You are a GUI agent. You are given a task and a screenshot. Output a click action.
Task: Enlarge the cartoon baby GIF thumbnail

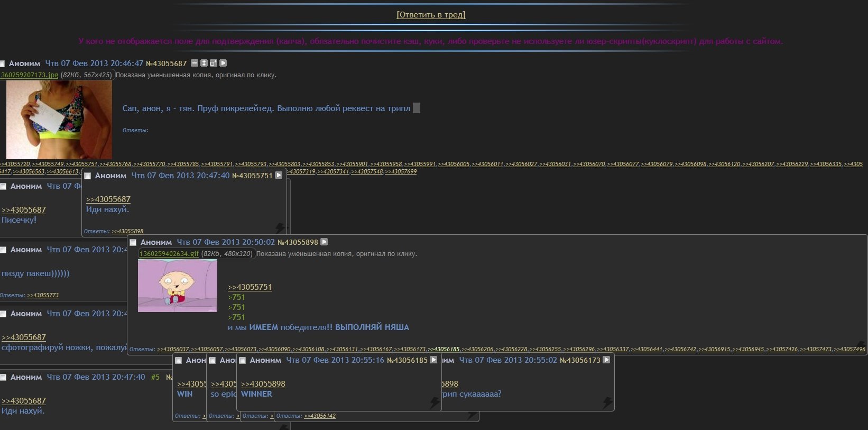[178, 286]
